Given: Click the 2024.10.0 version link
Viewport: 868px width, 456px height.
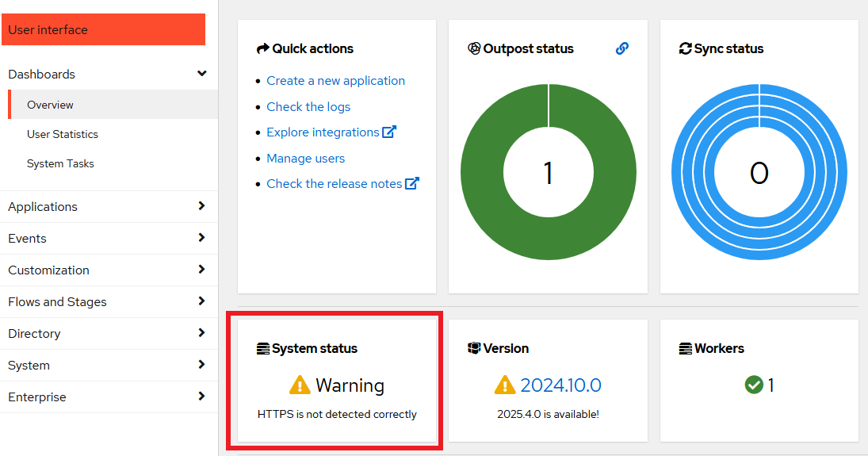Looking at the screenshot, I should tap(560, 385).
